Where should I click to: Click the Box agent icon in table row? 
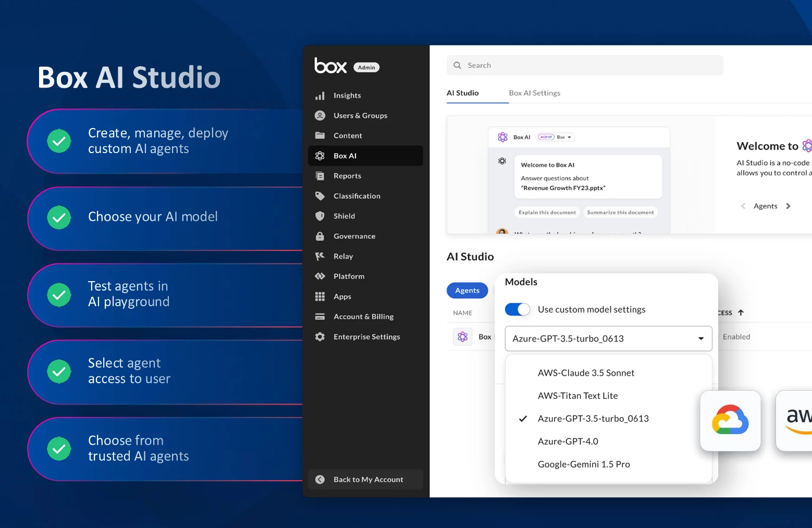[x=463, y=337]
